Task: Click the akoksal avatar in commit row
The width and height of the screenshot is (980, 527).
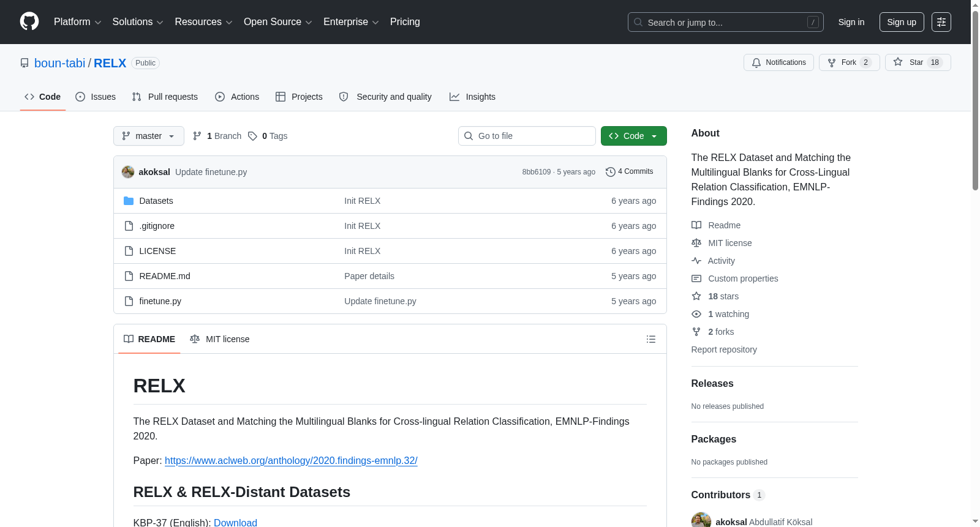Action: coord(128,172)
